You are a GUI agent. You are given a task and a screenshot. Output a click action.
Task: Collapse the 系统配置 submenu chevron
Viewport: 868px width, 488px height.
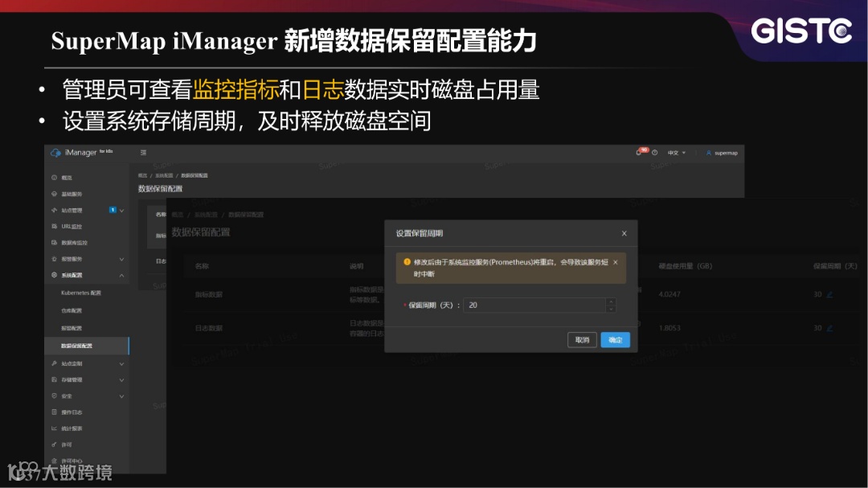122,275
